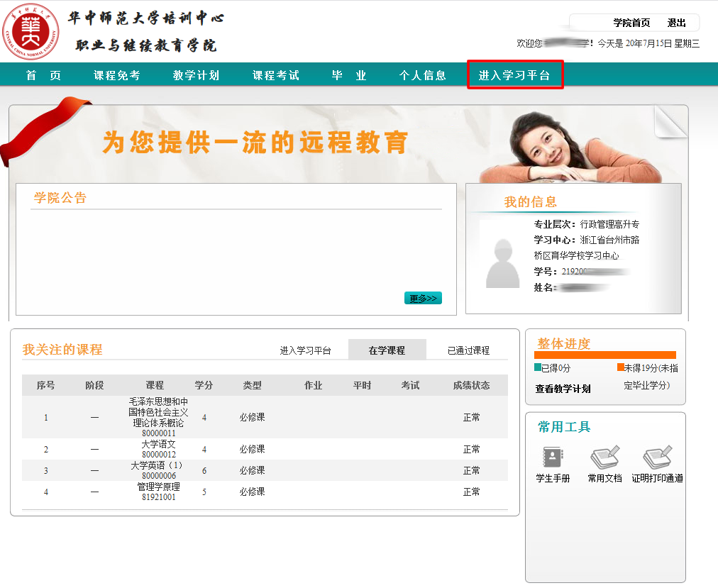Screen dimensions: 718x588
Task: Open the 课程免考 menu item
Action: click(x=117, y=75)
